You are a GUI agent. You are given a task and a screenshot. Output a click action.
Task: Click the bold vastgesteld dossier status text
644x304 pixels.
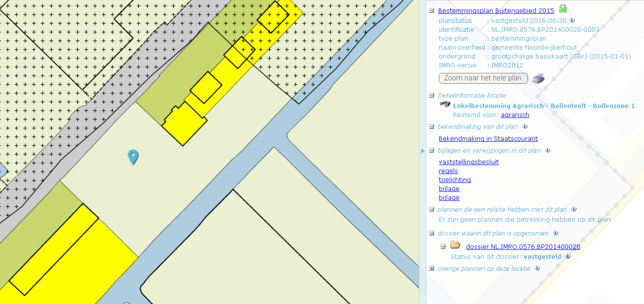pos(542,256)
